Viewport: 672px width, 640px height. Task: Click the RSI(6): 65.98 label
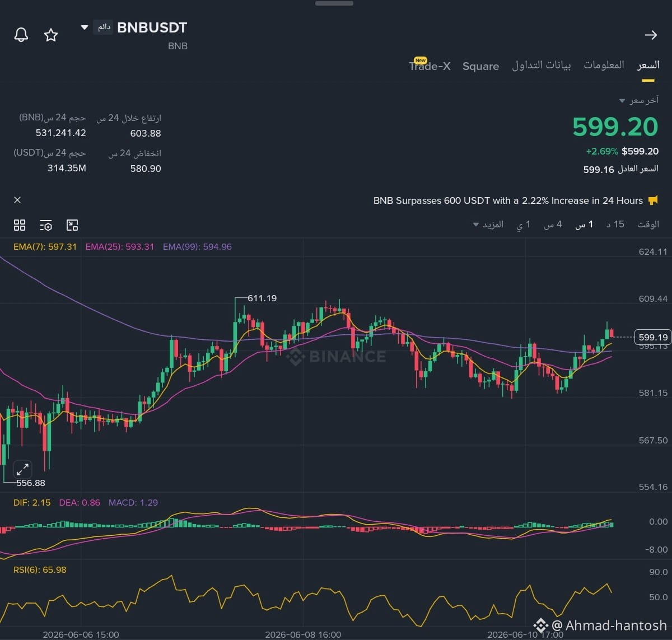pyautogui.click(x=40, y=570)
